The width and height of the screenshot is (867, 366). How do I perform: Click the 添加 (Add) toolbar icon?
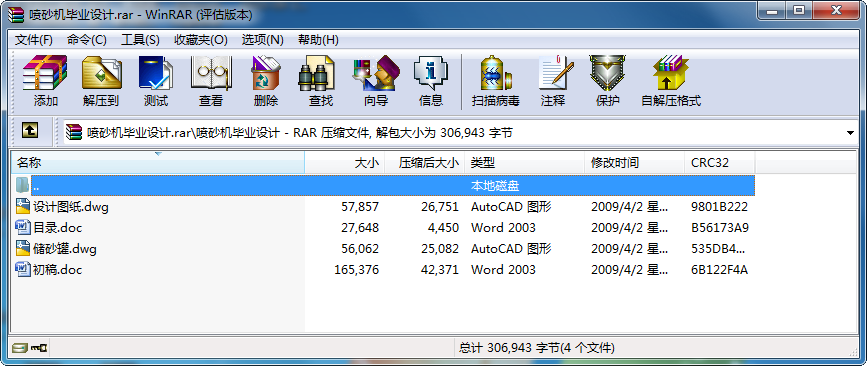(45, 73)
